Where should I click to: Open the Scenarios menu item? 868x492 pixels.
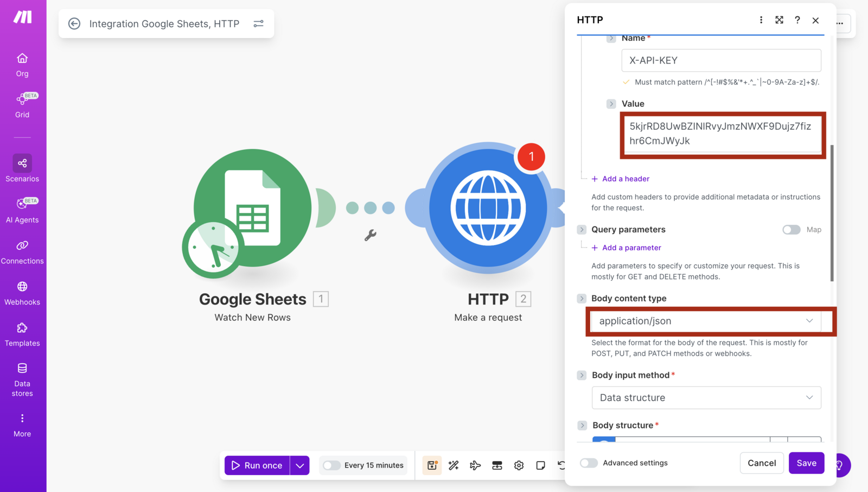tap(22, 169)
